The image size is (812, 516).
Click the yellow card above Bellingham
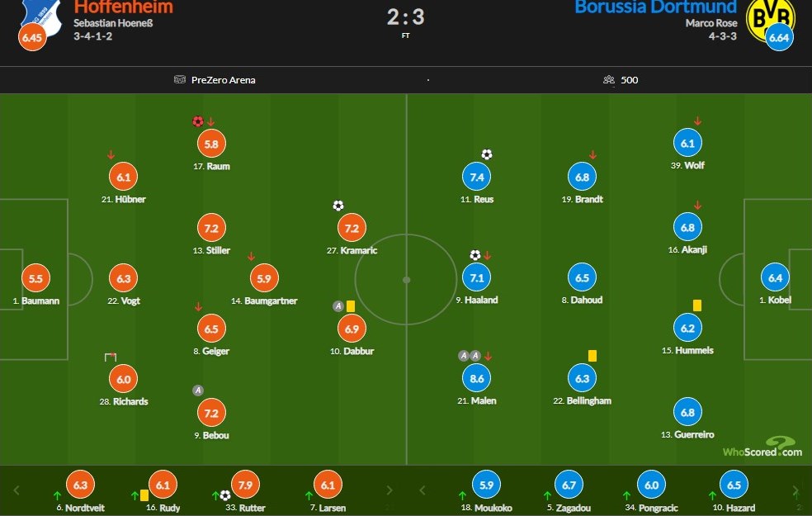click(592, 356)
